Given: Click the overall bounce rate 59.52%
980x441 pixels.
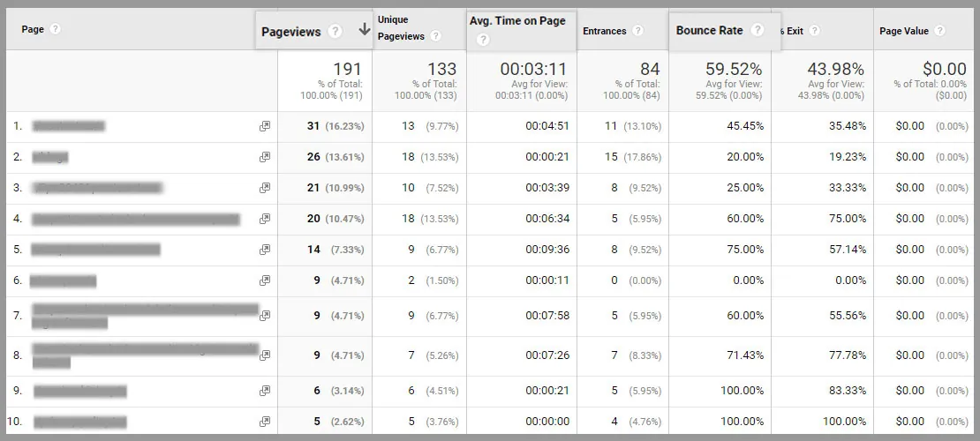Looking at the screenshot, I should point(734,69).
